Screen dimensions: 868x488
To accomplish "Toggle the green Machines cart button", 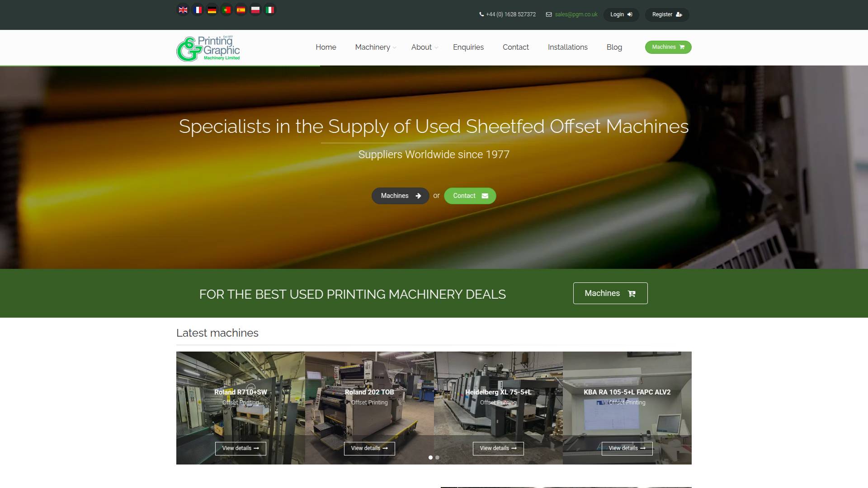I will [x=668, y=47].
